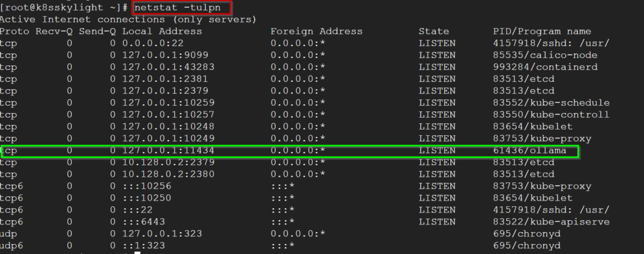Select local address ':::10250'
This screenshot has height=254, width=644.
coord(147,198)
